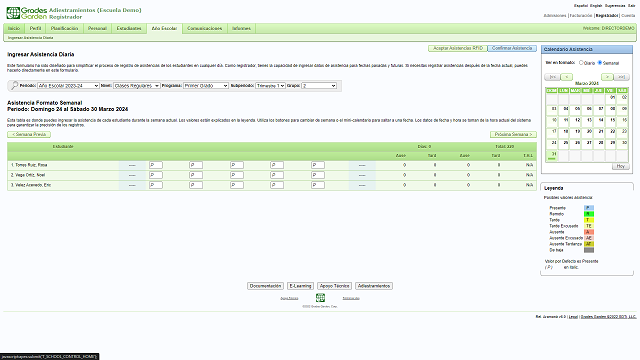Viewport: 640px width, 360px height.
Task: Click Aceptar Asistencias RFID button
Action: click(x=458, y=48)
